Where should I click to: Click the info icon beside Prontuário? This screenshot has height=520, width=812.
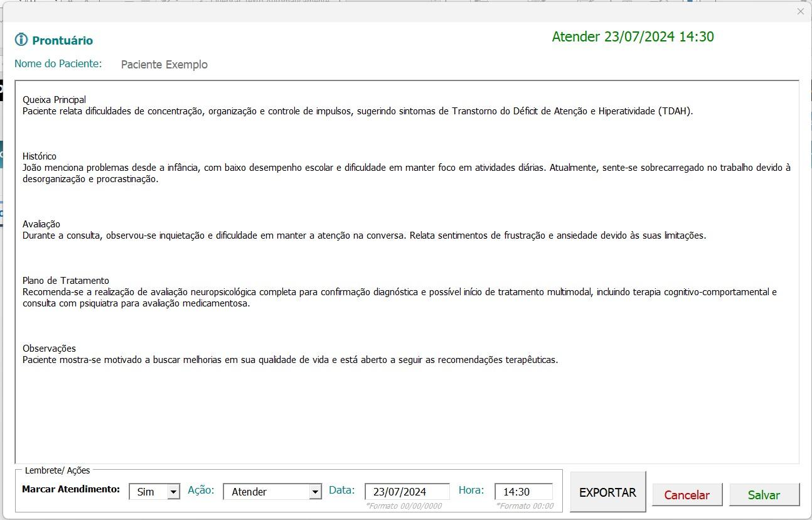[x=21, y=40]
